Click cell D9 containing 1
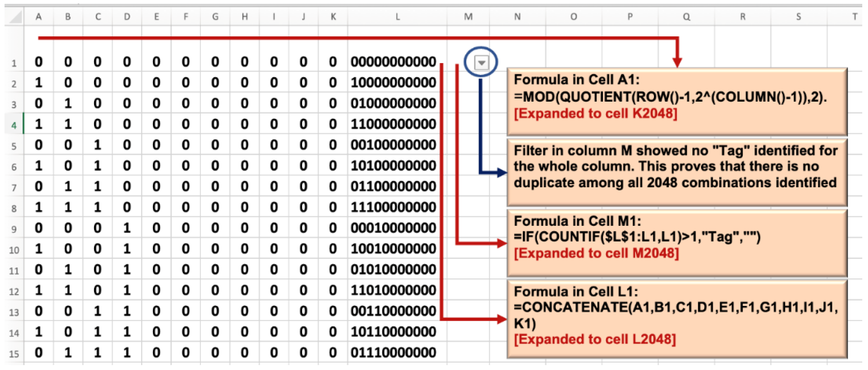This screenshot has width=868, height=370. coord(127,228)
